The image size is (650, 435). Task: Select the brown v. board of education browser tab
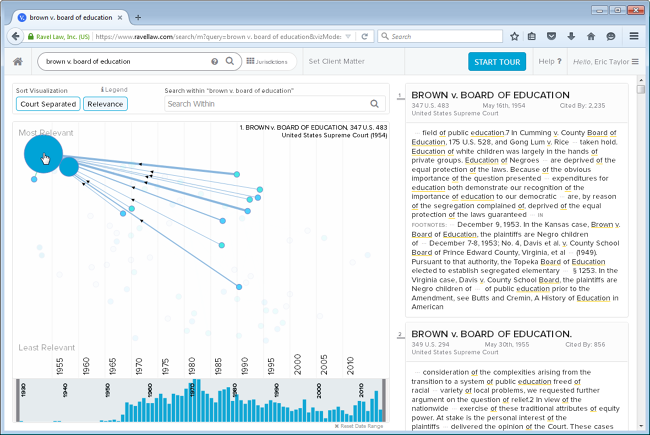pos(70,17)
